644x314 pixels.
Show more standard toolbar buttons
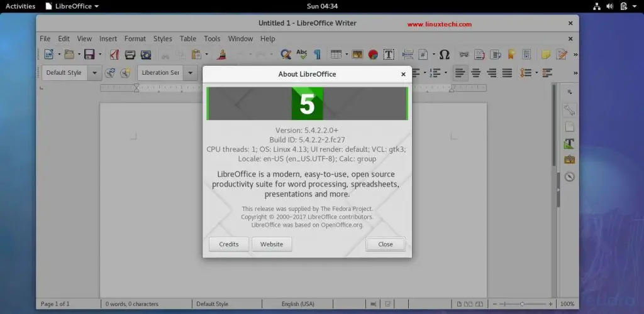(575, 54)
